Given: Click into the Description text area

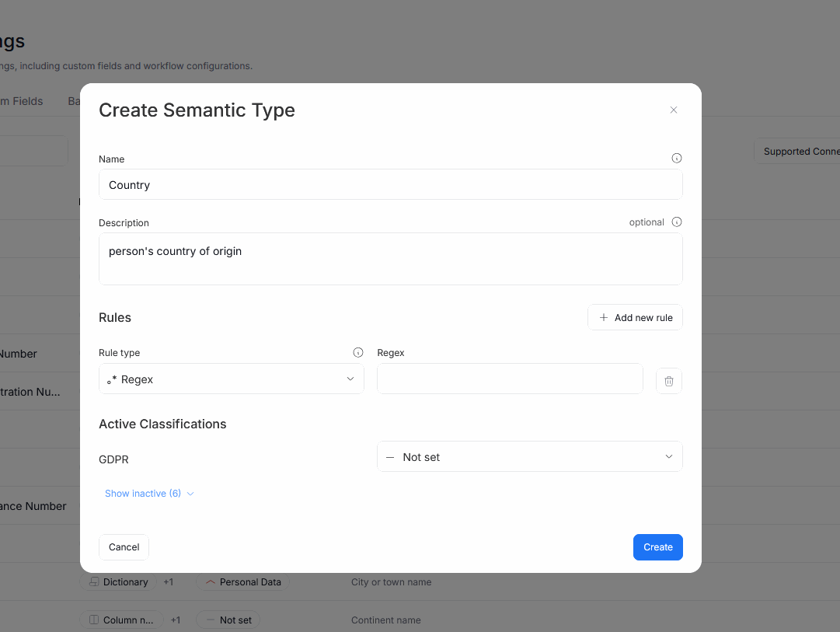Looking at the screenshot, I should [390, 259].
